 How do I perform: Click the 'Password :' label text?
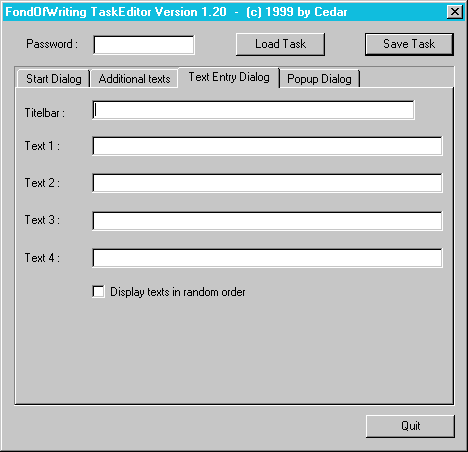[x=52, y=44]
